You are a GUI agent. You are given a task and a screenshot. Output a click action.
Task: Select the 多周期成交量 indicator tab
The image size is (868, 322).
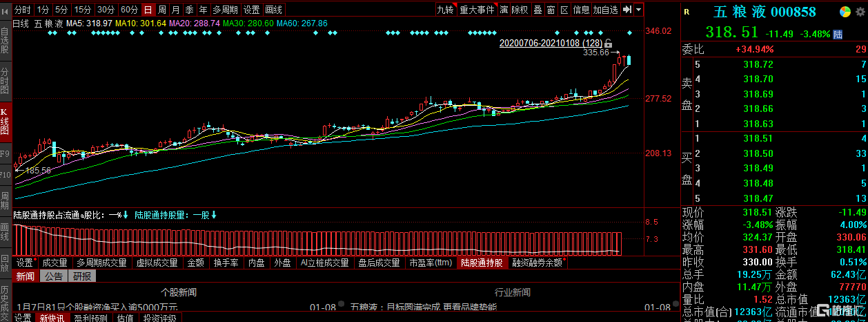[101, 263]
